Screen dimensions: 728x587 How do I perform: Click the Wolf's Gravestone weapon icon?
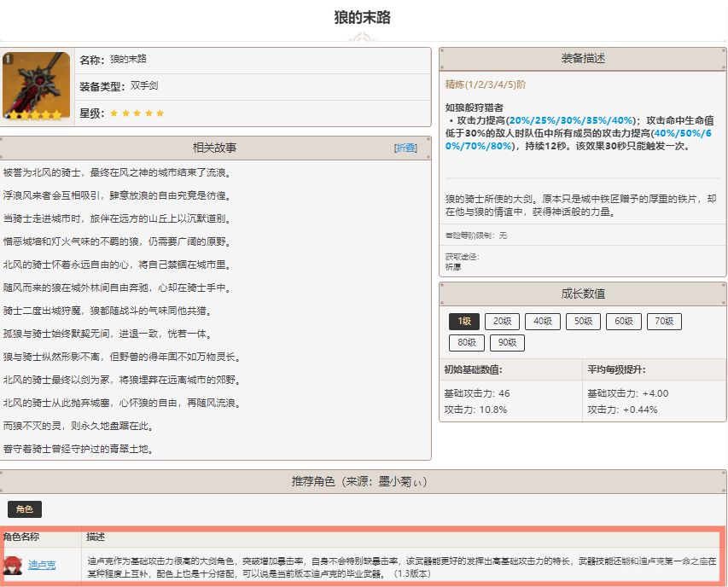(x=37, y=86)
